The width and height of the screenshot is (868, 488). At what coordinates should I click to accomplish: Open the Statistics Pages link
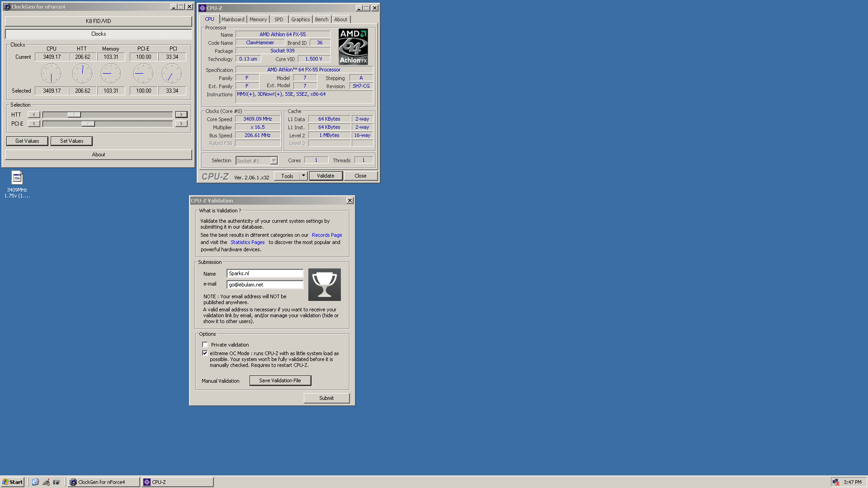(x=248, y=242)
